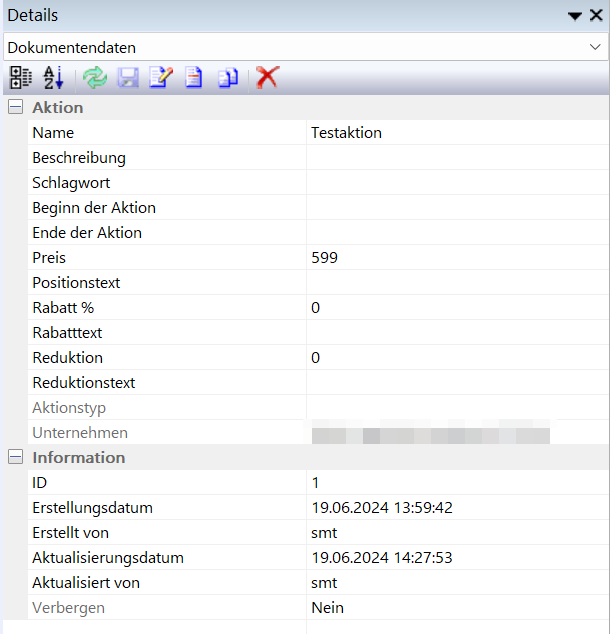Select the Rabatt % value
610x634 pixels.
click(315, 308)
